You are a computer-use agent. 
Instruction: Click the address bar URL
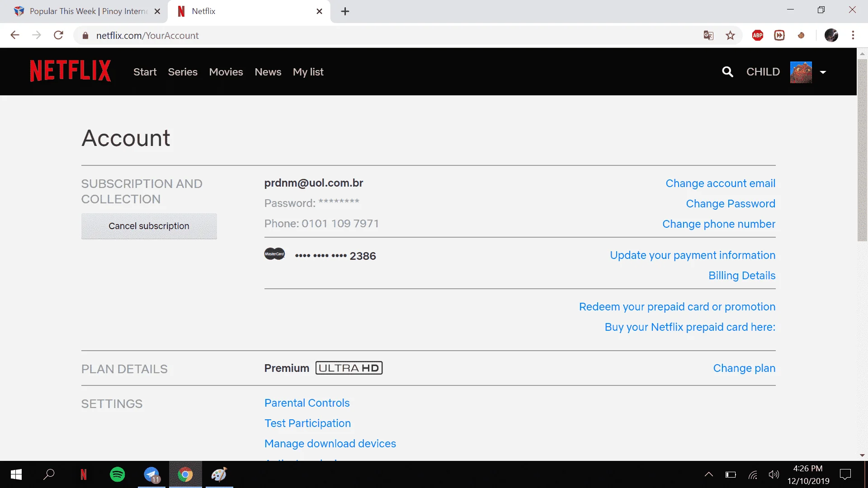point(147,36)
